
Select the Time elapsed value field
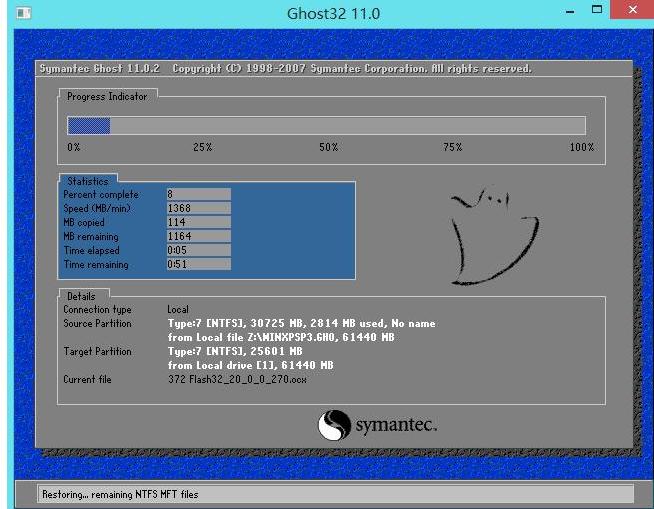click(x=198, y=250)
